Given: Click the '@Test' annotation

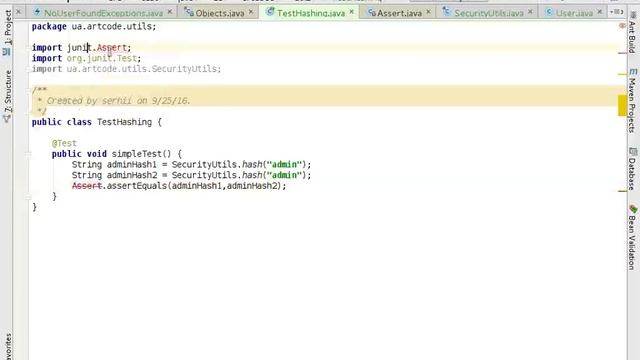Looking at the screenshot, I should (64, 143).
